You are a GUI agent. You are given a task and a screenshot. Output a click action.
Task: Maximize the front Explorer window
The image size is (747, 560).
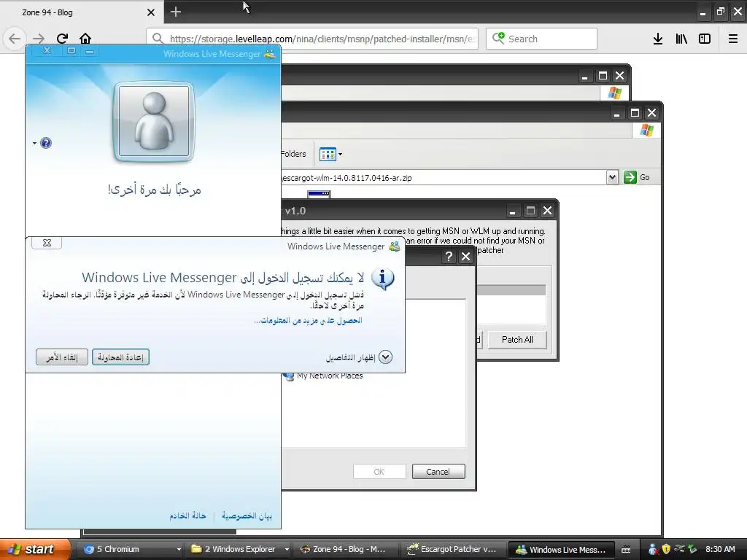pos(635,113)
